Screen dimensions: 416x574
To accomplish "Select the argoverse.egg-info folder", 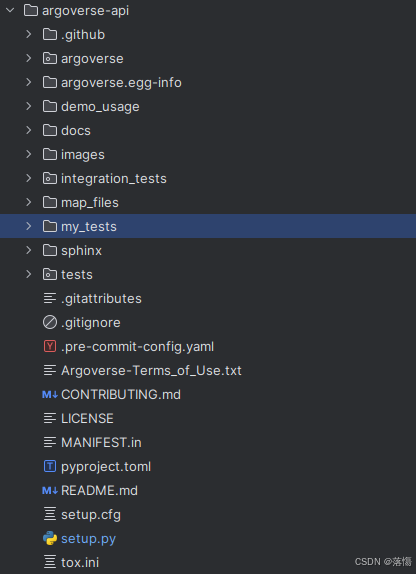I will 208,82.
